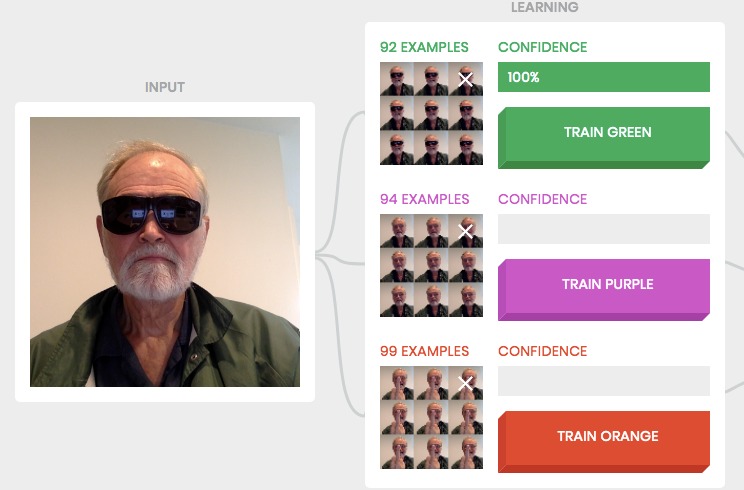Viewport: 744px width, 490px height.
Task: Click the 92 Examples label
Action: pyautogui.click(x=424, y=47)
